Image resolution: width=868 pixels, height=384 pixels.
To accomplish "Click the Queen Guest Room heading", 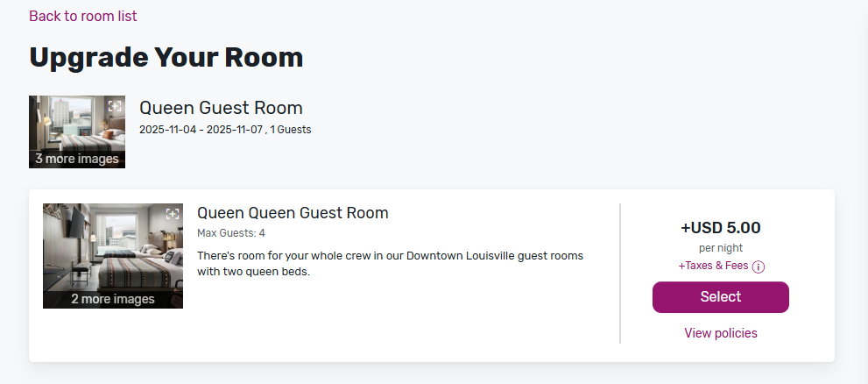I will pyautogui.click(x=221, y=108).
